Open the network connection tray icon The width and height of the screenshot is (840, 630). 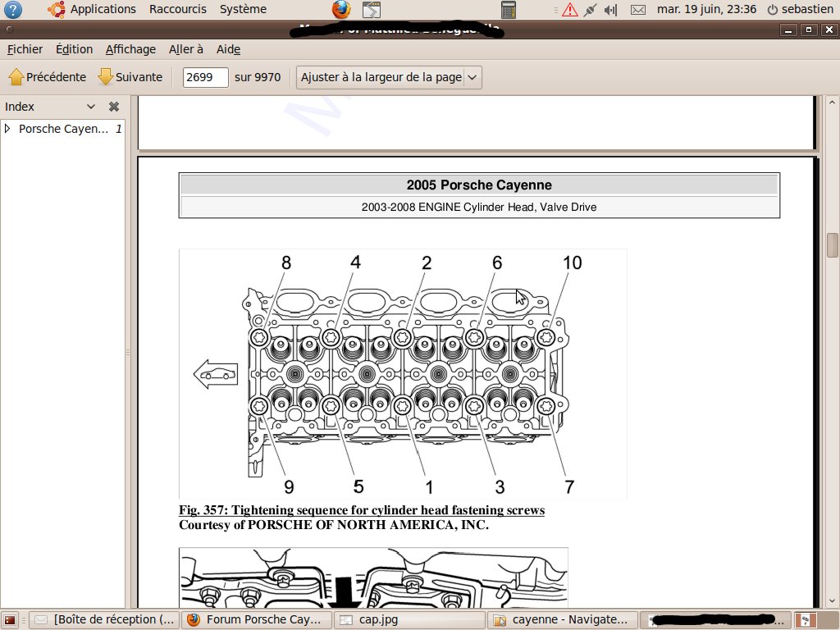click(591, 10)
